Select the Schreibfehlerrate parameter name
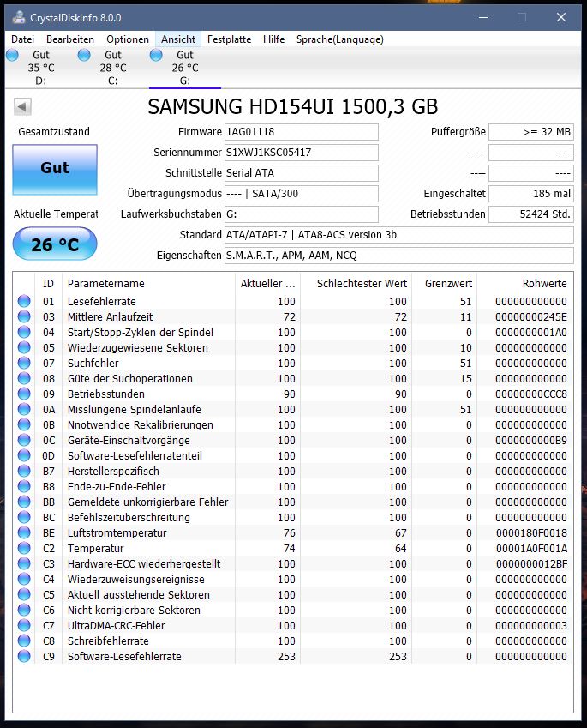This screenshot has height=728, width=587. pos(108,641)
